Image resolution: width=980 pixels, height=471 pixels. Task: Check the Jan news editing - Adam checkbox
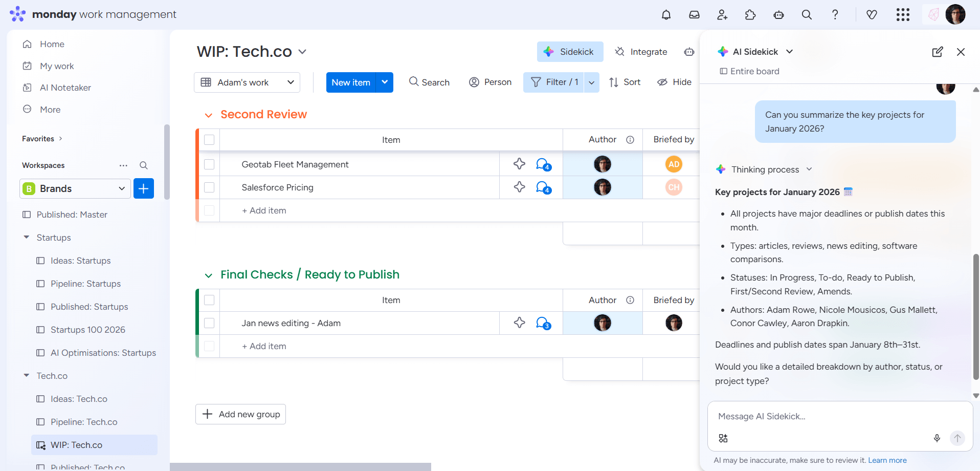click(x=209, y=323)
